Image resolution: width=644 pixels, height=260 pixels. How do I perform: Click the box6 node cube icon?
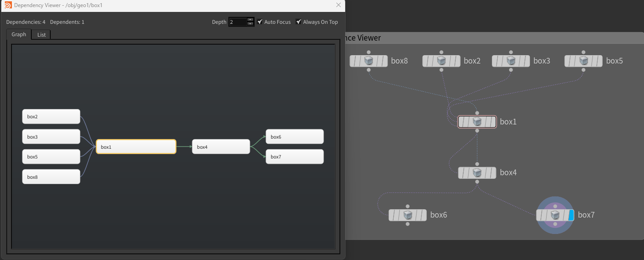pos(408,215)
